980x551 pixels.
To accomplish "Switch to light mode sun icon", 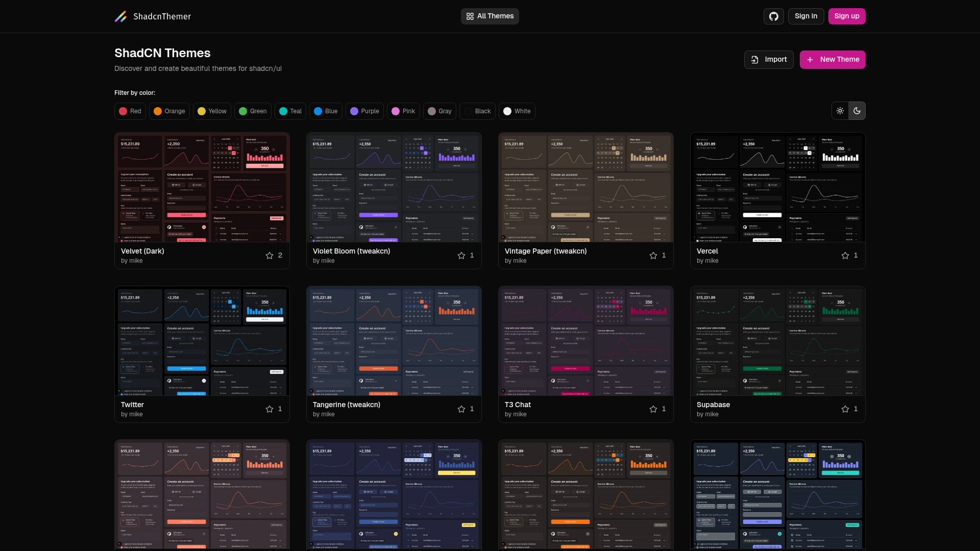I will coord(840,111).
